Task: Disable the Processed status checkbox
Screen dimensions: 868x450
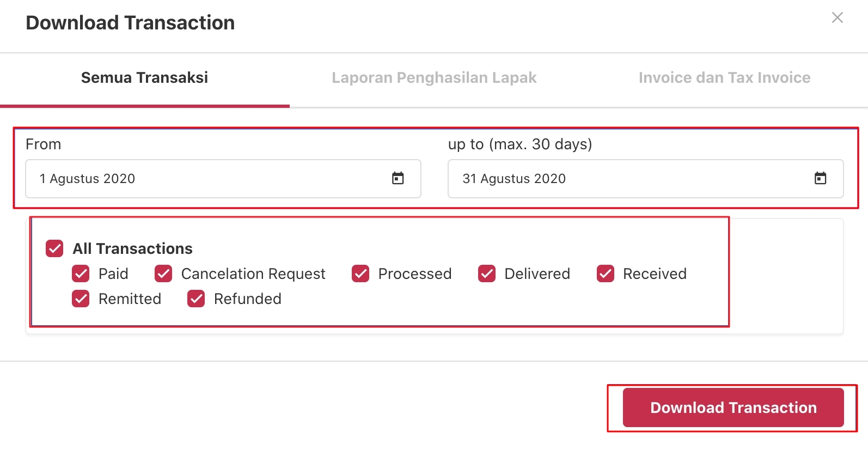Action: click(x=360, y=273)
